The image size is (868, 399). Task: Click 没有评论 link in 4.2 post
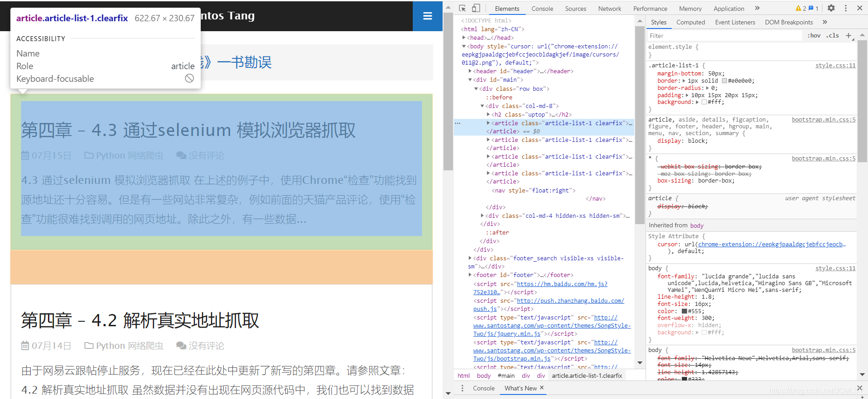206,346
